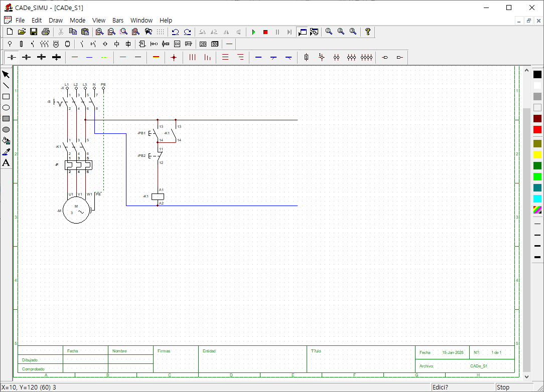Select the Text tool (A icon)

click(x=6, y=163)
